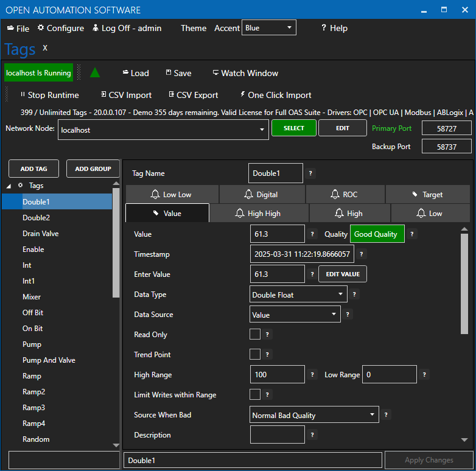Viewport: 476px width, 471px height.
Task: Launch One Click Import
Action: pyautogui.click(x=275, y=95)
